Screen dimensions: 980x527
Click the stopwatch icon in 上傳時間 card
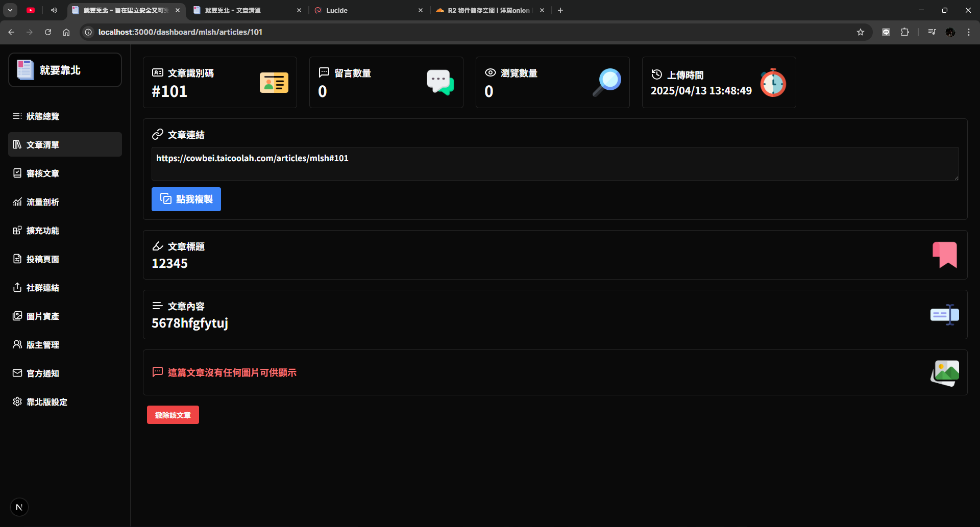pos(773,83)
